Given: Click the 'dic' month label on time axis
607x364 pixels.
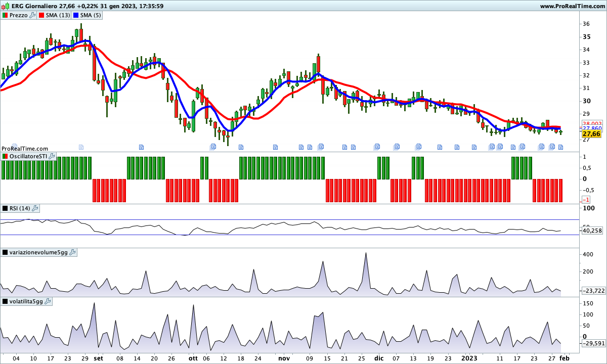Looking at the screenshot, I should click(379, 358).
